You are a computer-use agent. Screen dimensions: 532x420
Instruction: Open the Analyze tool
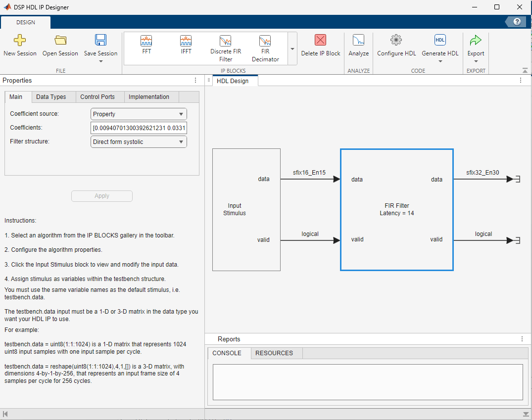click(x=358, y=45)
